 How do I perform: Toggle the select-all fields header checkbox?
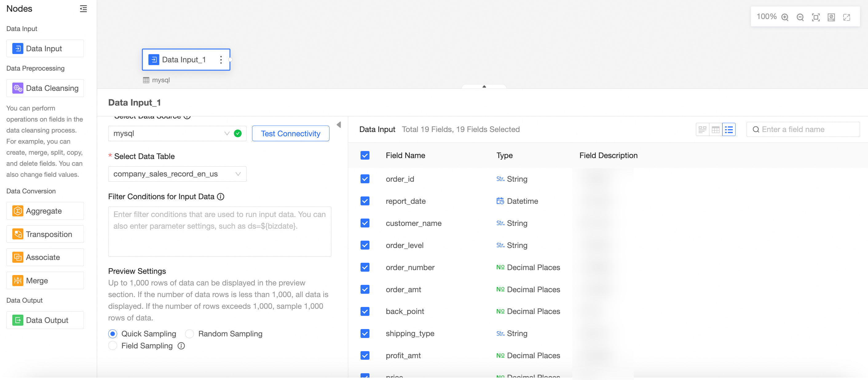(365, 155)
